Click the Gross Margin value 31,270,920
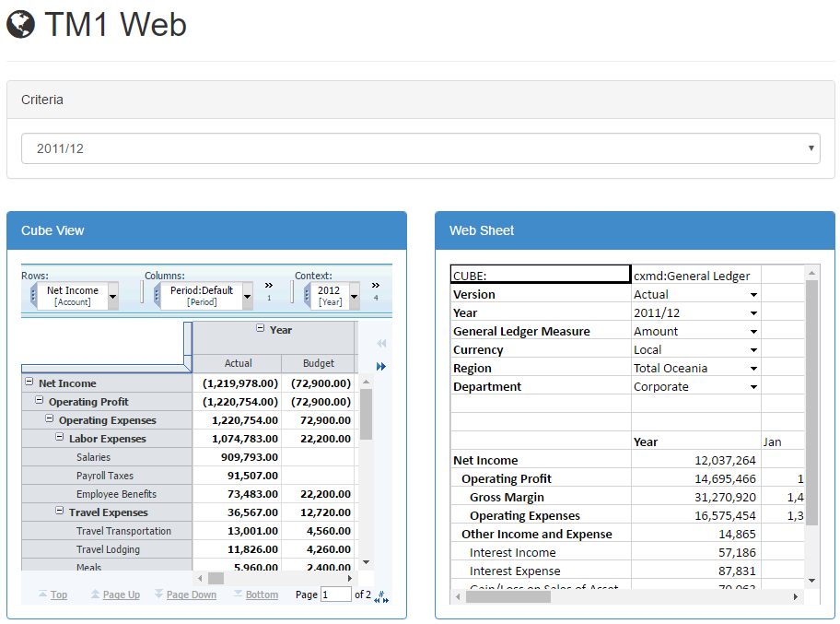 [696, 498]
